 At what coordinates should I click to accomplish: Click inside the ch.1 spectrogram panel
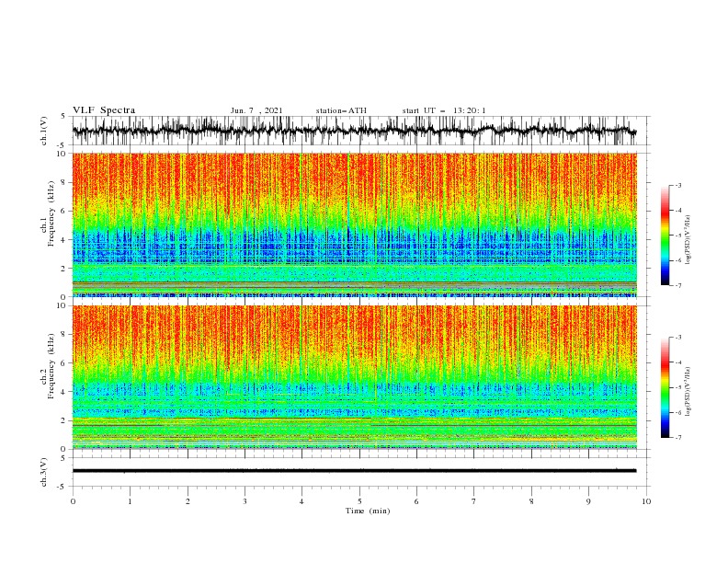(354, 224)
